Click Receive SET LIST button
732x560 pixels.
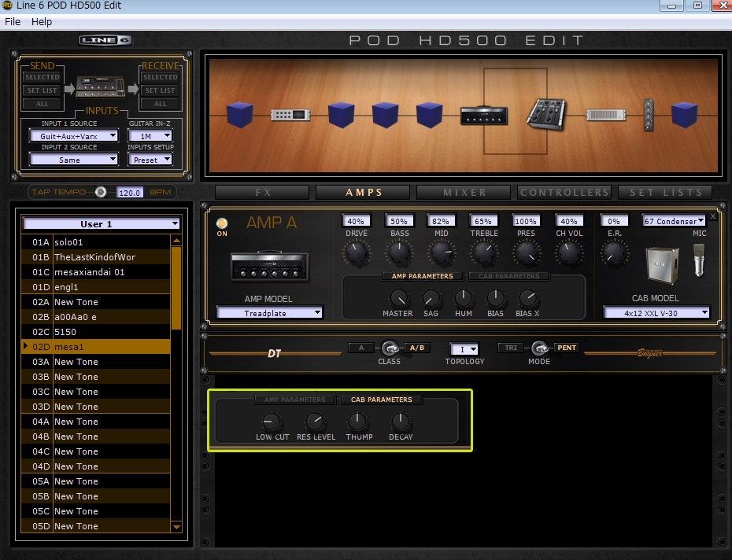coord(160,90)
